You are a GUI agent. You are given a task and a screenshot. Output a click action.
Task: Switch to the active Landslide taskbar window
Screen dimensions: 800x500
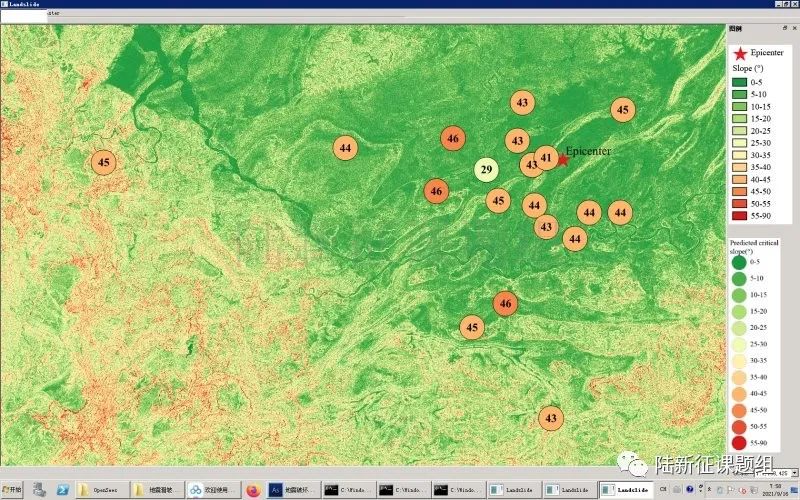(x=630, y=490)
